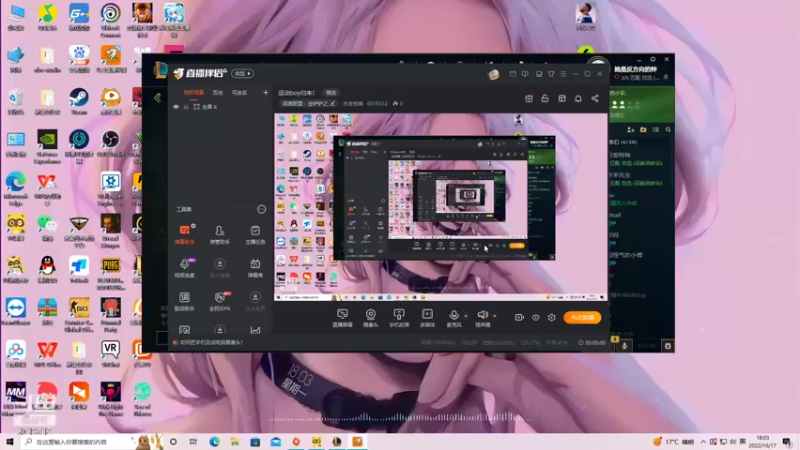
Task: Click the taskbar clock showing 18:03
Action: pos(762,442)
